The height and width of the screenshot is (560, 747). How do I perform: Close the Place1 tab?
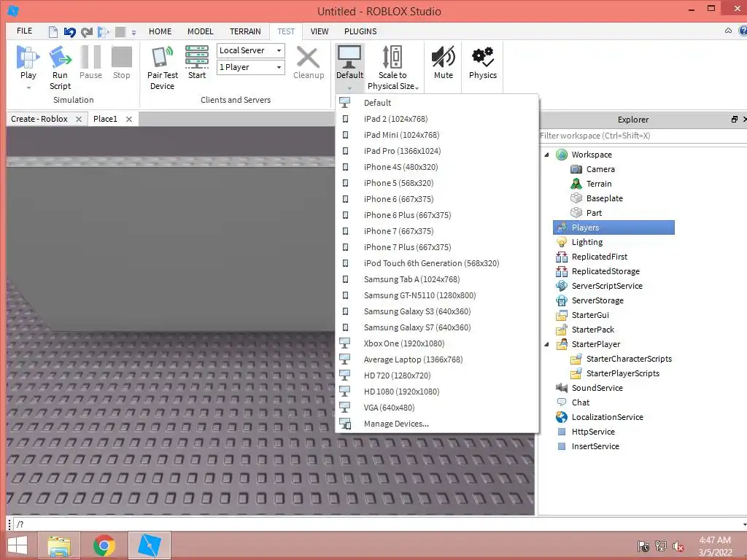pyautogui.click(x=128, y=119)
